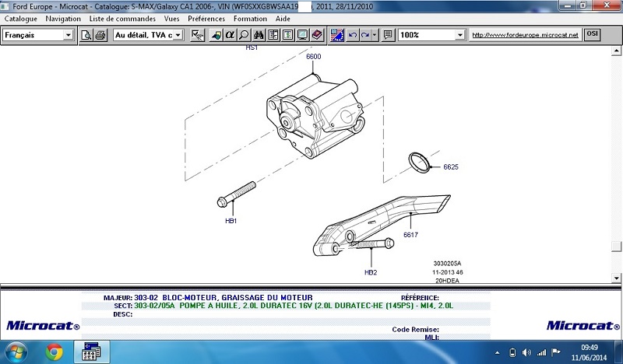Click diagram scrollbar down arrow
623x364 pixels.
point(616,278)
